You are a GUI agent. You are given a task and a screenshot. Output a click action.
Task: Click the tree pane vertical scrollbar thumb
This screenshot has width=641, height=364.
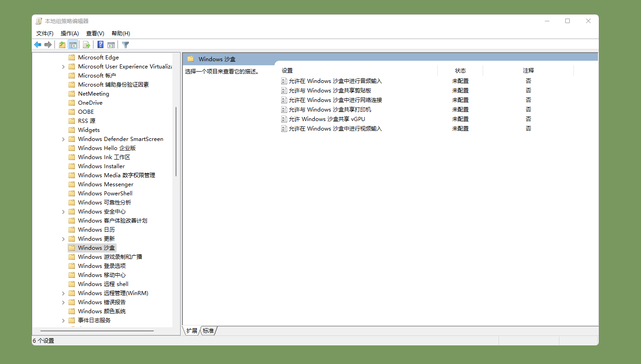pyautogui.click(x=176, y=141)
